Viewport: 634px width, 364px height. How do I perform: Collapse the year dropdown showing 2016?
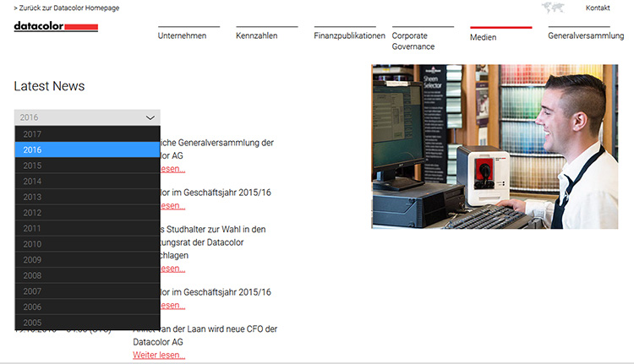coord(87,117)
